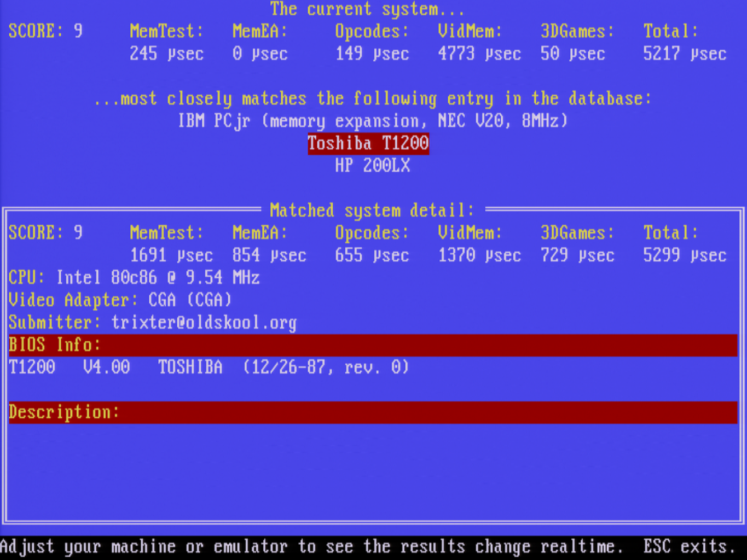Click the current system '4773 µsec' VidMem value
Viewport: 747px width, 560px height.
(479, 54)
